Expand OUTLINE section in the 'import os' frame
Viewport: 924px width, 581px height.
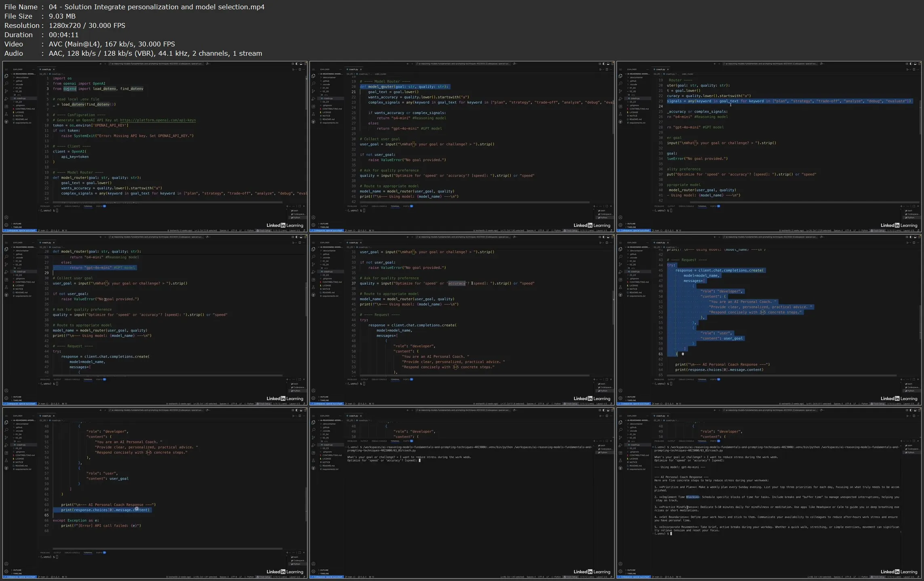click(17, 224)
